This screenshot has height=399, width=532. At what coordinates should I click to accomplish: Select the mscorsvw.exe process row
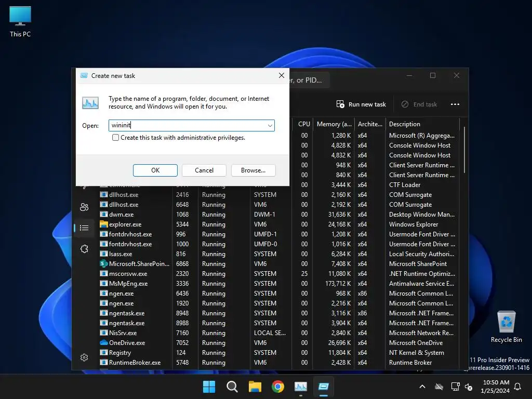point(278,273)
